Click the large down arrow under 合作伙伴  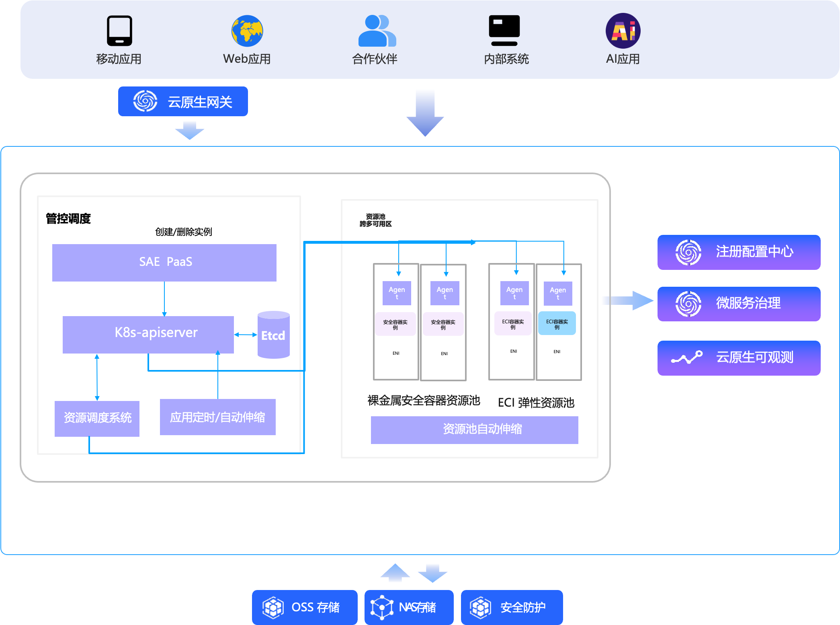[x=425, y=113]
